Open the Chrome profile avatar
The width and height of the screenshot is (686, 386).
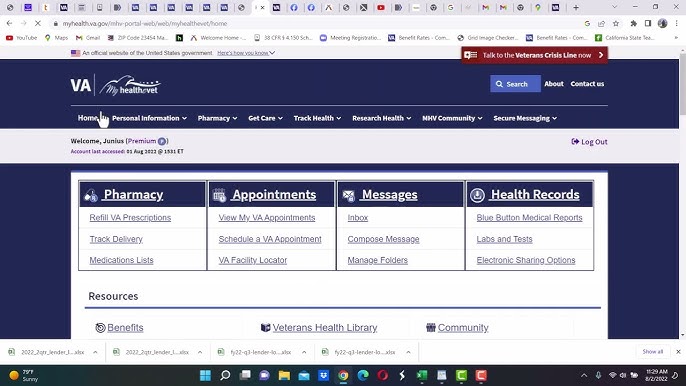click(x=662, y=23)
